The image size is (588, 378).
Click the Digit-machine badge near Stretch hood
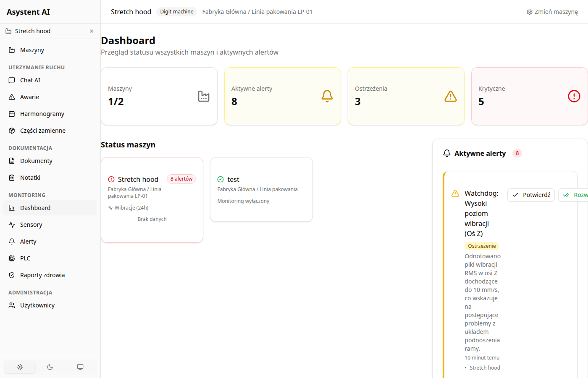click(176, 11)
